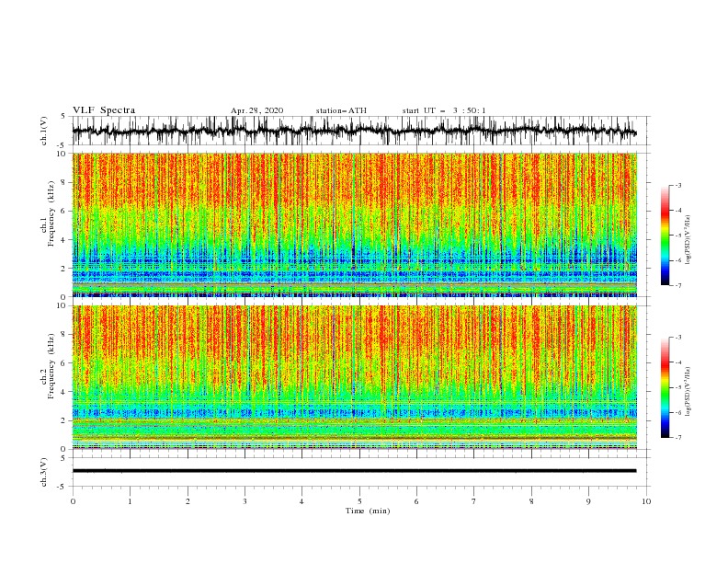Click the "4" kHz tick on ch.1 spectrogram
Viewport: 728px width, 563px height.
pos(64,240)
